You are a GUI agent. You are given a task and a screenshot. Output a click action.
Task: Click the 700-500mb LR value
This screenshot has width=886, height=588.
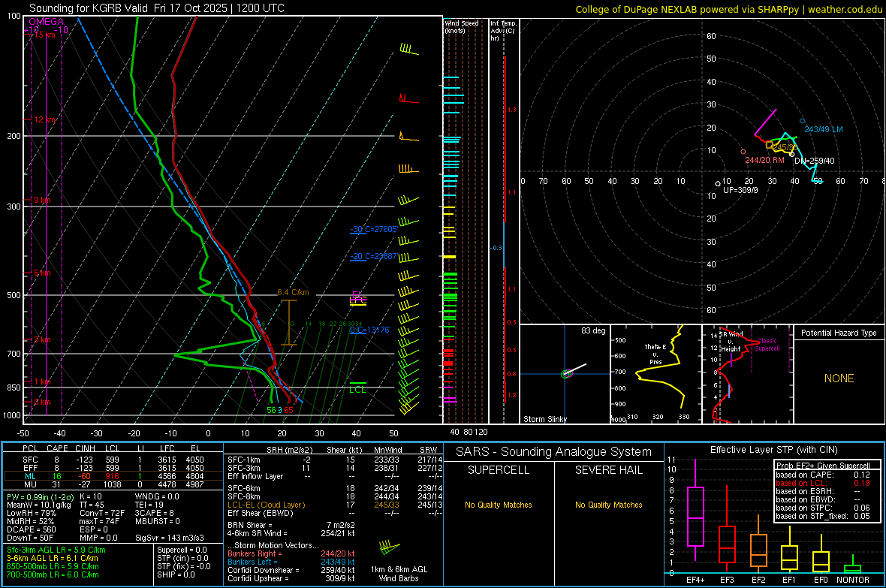point(53,574)
